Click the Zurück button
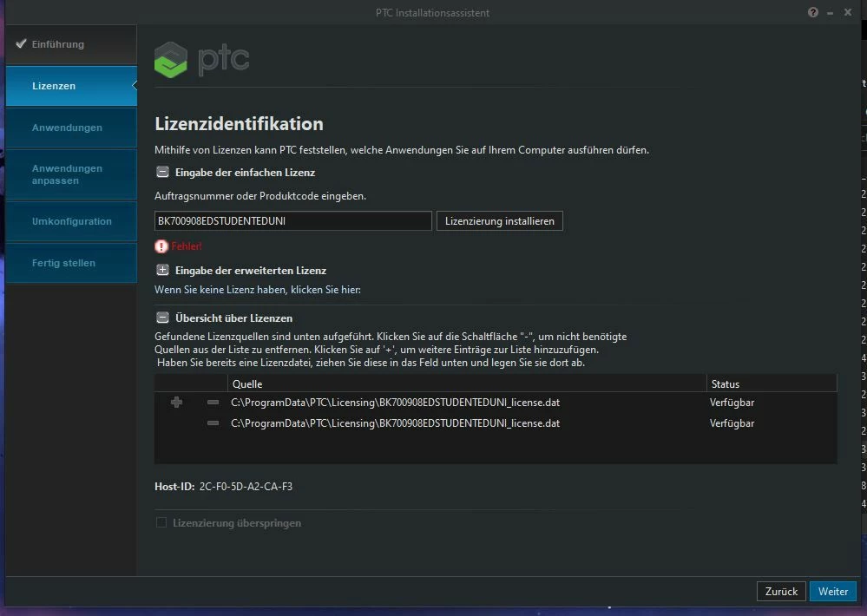This screenshot has height=616, width=867. pos(781,591)
